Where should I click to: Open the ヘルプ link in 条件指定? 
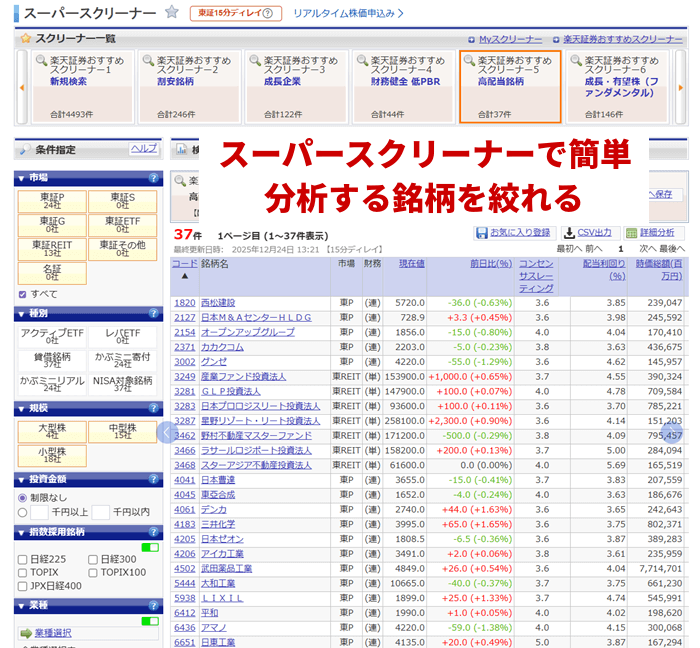pyautogui.click(x=144, y=149)
